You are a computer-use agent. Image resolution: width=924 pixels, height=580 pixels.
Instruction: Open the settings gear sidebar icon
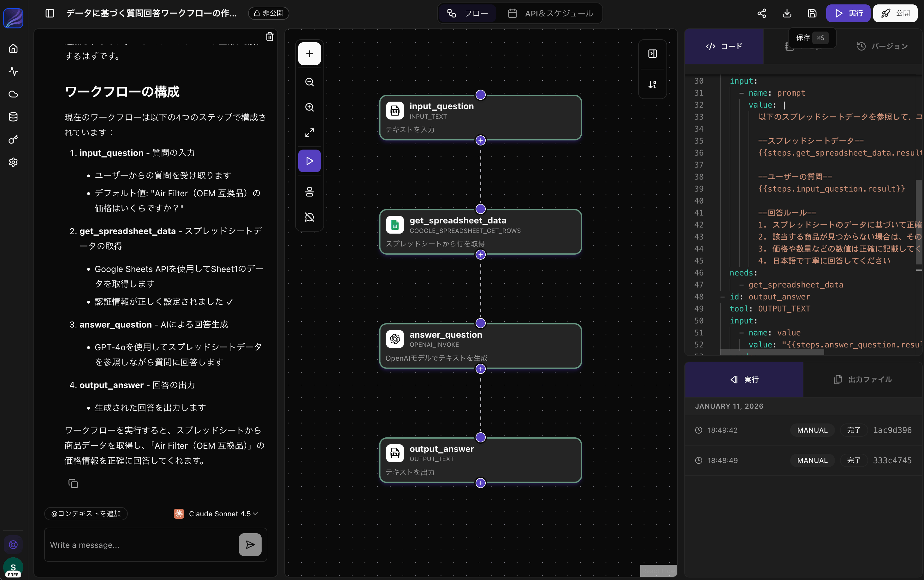14,162
